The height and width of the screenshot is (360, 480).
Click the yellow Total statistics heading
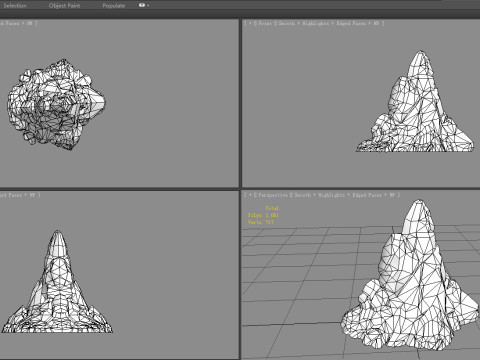[x=272, y=208]
